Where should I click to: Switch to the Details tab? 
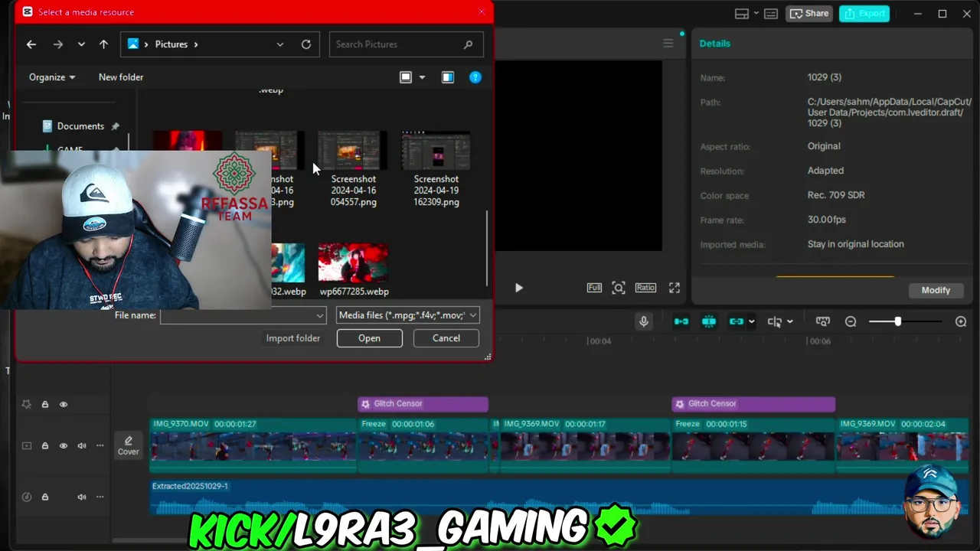click(x=715, y=44)
